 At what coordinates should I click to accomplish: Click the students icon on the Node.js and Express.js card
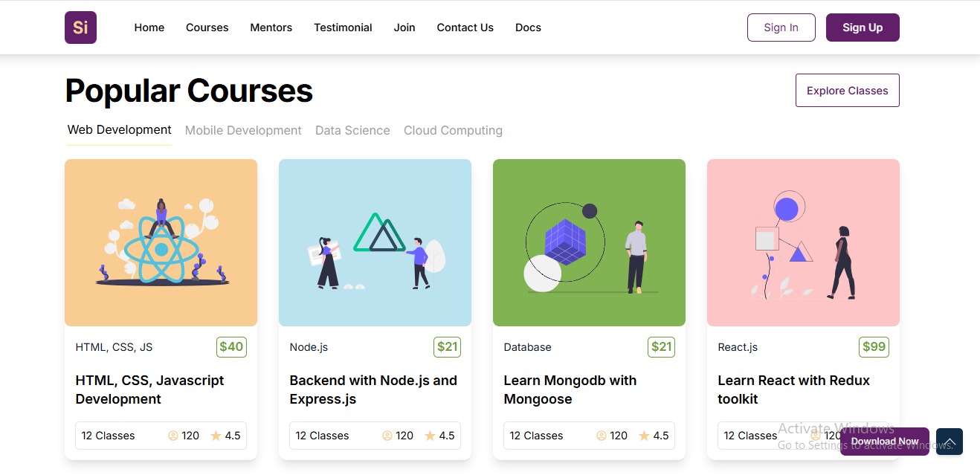click(x=387, y=436)
